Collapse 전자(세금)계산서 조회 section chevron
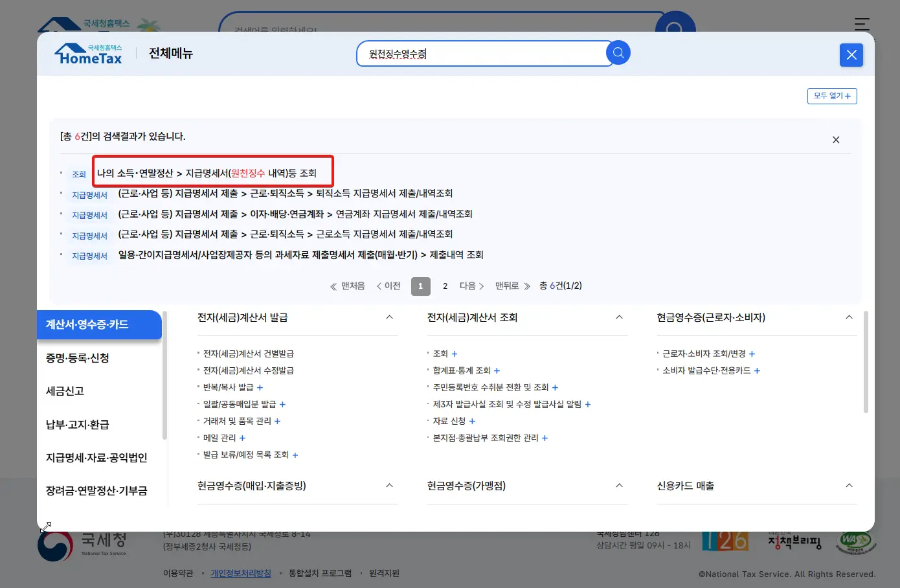 (x=619, y=317)
